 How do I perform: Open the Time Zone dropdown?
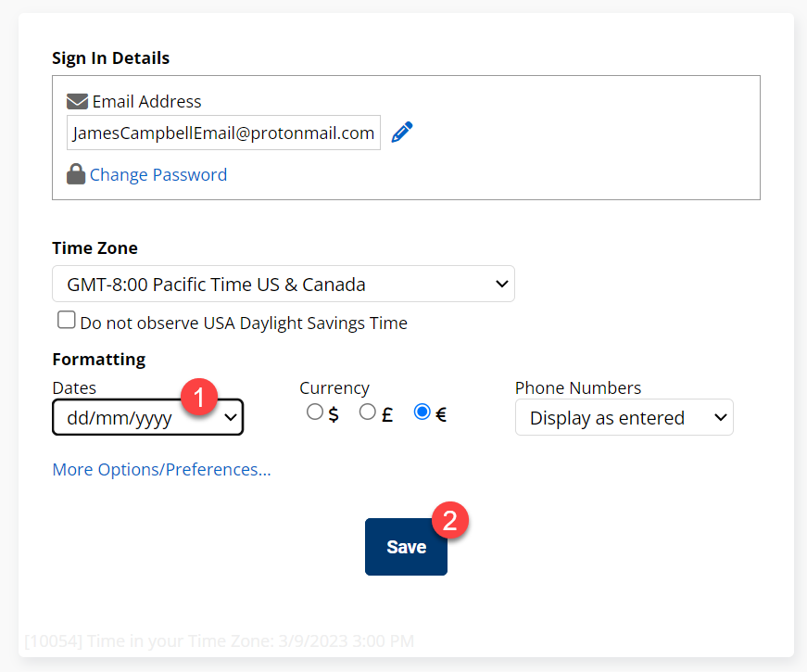click(283, 284)
